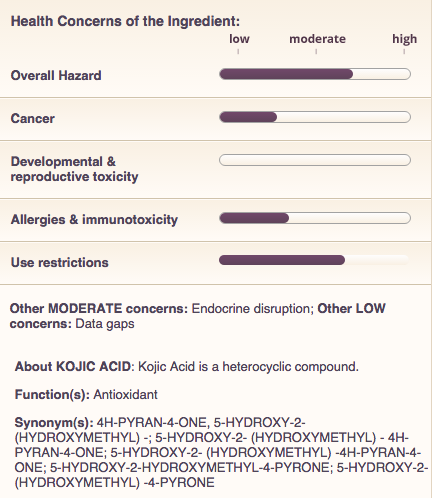Image resolution: width=432 pixels, height=498 pixels.
Task: Click the 'moderate' scale label
Action: coord(317,39)
